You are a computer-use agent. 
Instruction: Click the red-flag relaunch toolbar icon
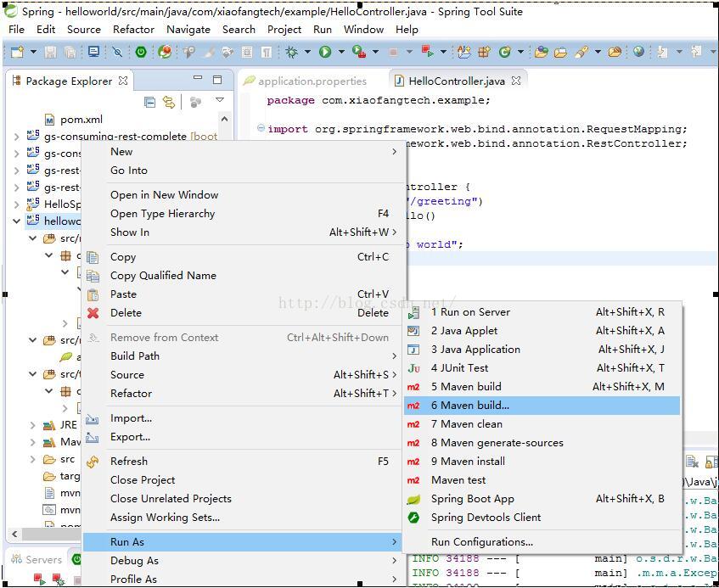(427, 52)
